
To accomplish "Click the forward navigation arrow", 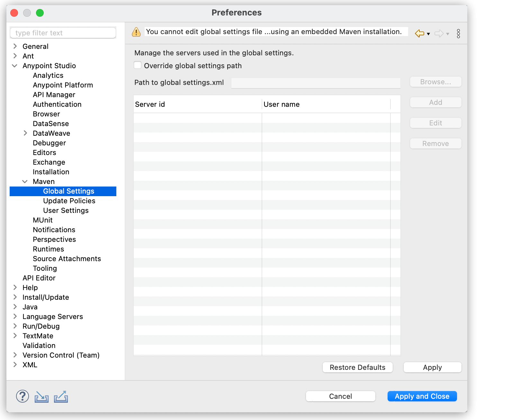I will [x=439, y=33].
